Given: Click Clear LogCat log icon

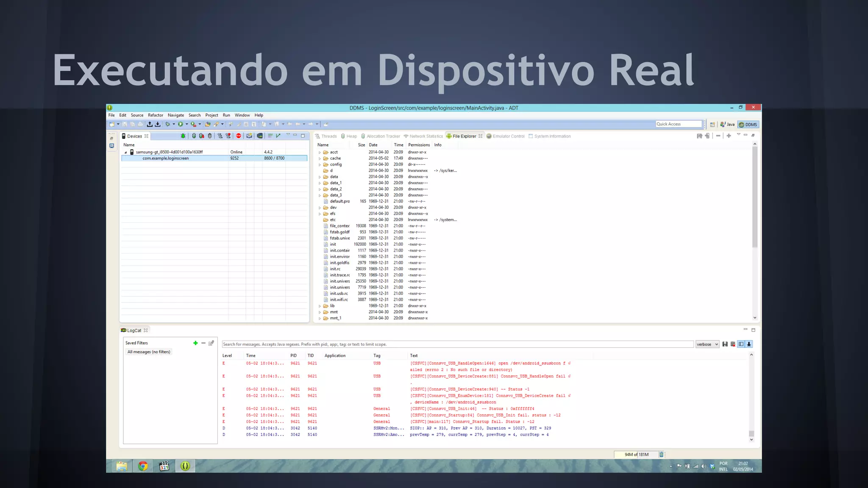Looking at the screenshot, I should point(733,344).
